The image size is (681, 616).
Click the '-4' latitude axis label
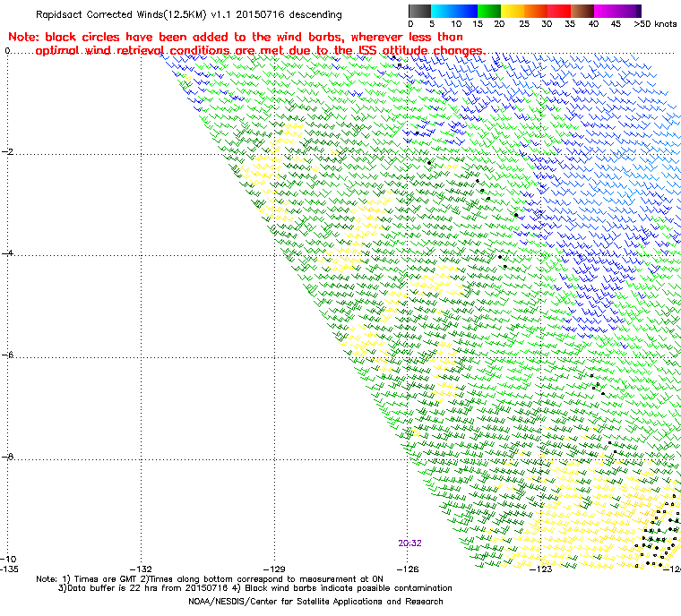[8, 253]
